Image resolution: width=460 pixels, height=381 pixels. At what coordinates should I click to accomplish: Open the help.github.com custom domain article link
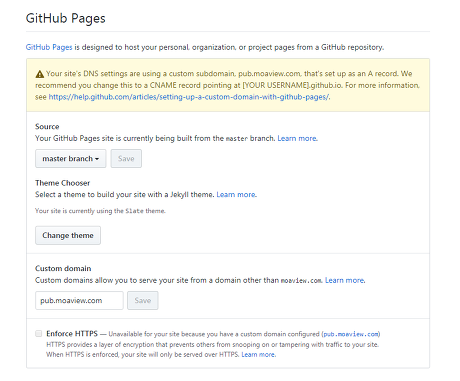coord(189,97)
